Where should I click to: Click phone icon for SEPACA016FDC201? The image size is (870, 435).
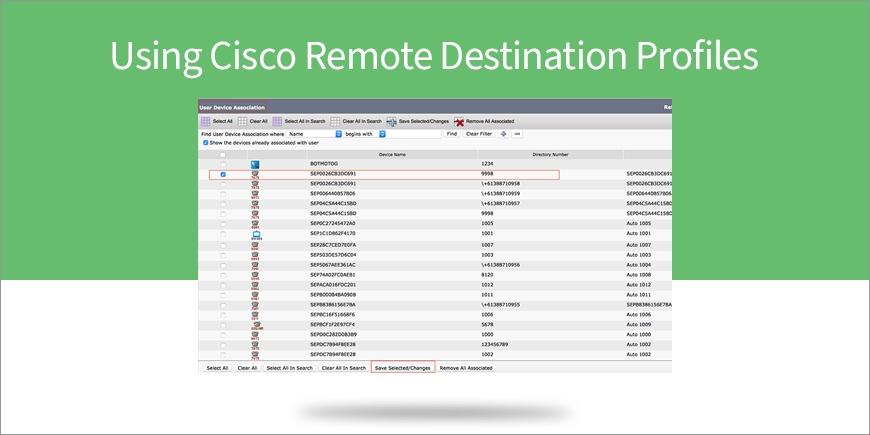click(x=255, y=285)
